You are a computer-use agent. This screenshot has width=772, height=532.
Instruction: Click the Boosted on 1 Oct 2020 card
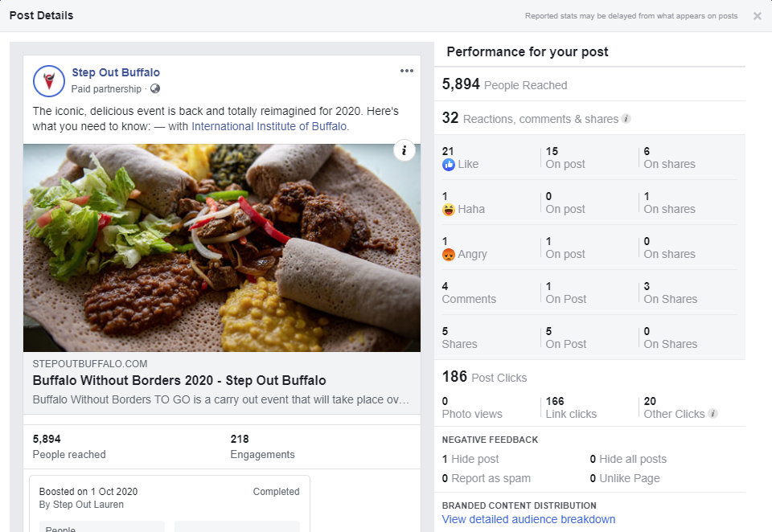point(170,503)
